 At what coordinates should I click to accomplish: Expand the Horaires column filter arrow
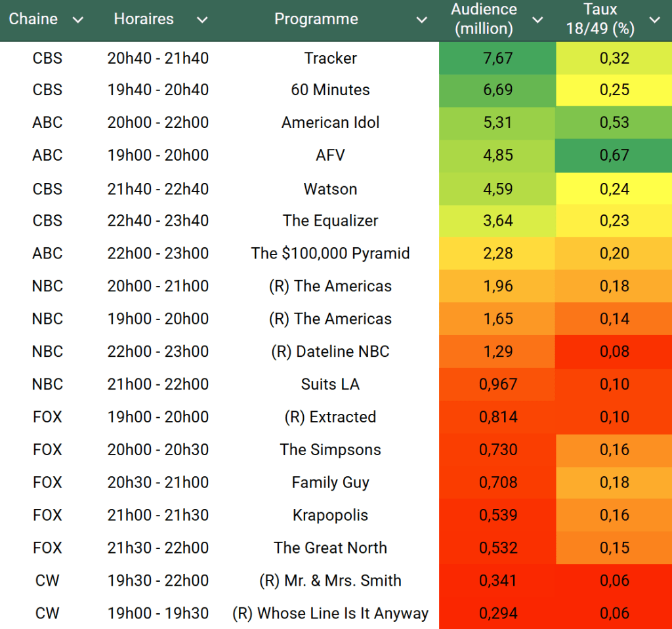point(202,20)
